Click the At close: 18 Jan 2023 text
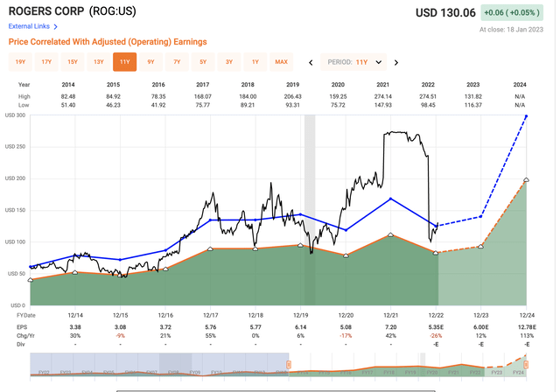The height and width of the screenshot is (392, 560). [511, 30]
